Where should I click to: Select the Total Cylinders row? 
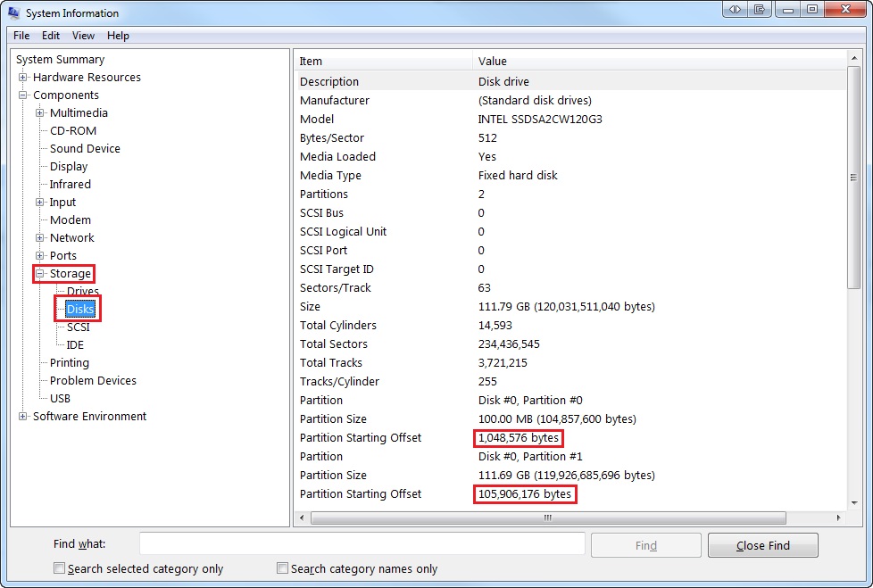click(x=570, y=325)
